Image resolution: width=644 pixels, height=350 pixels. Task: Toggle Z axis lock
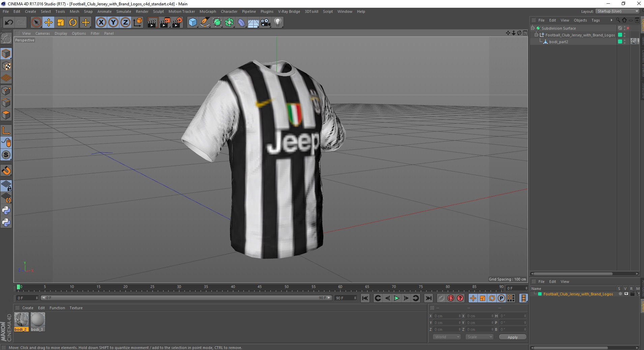coord(125,23)
